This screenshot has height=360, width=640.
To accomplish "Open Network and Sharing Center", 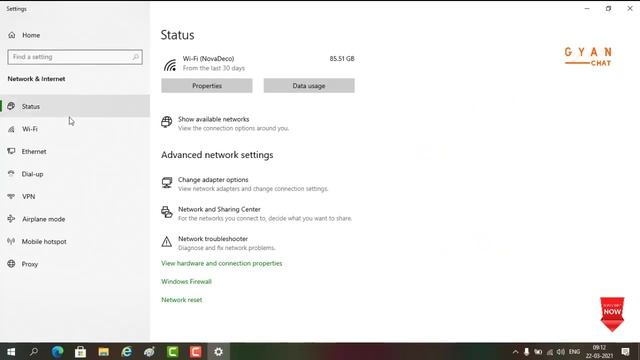I will (x=219, y=209).
